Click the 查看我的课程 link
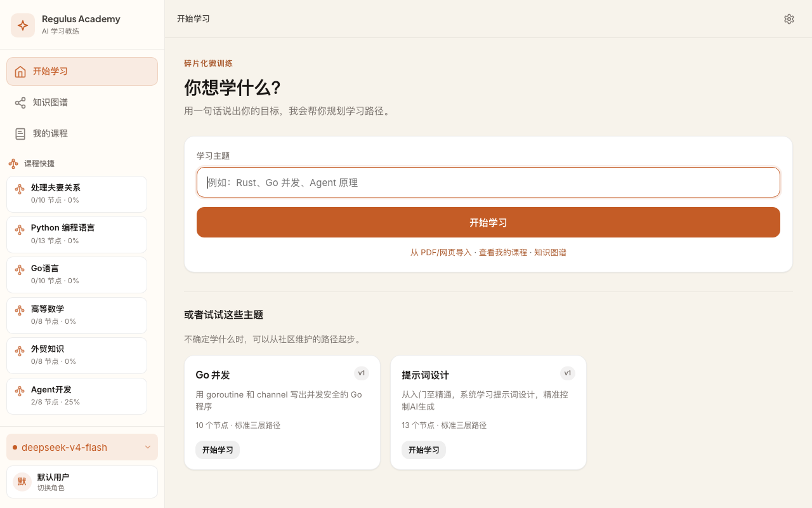 (503, 253)
